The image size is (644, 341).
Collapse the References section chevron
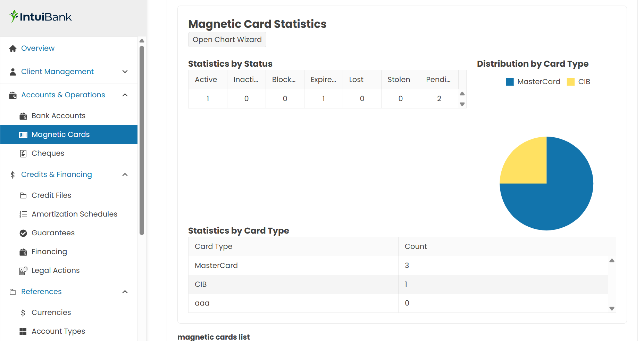(125, 292)
